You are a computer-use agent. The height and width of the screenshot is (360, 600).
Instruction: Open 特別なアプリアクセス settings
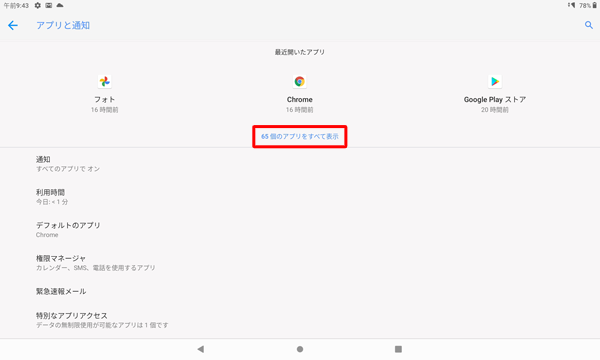pos(300,320)
